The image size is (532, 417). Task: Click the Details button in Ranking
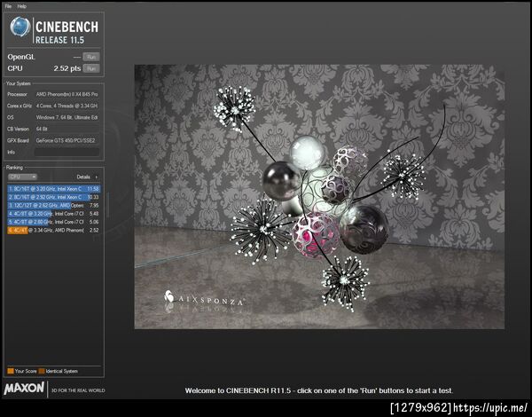point(83,177)
